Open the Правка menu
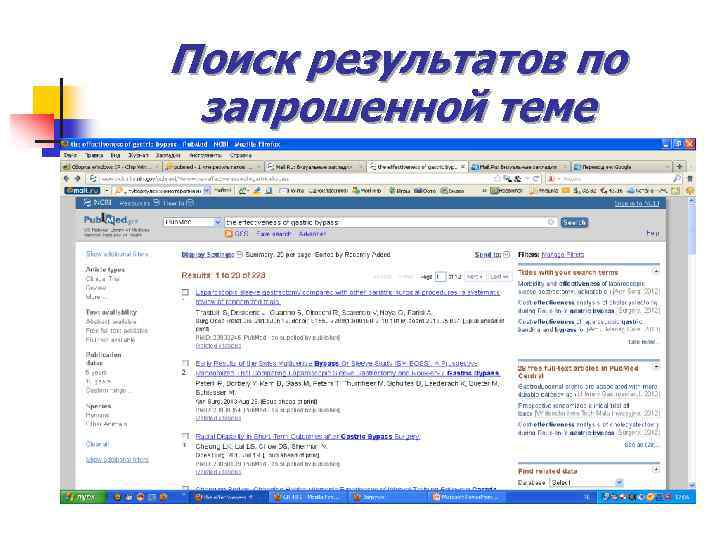The width and height of the screenshot is (720, 540). (94, 156)
